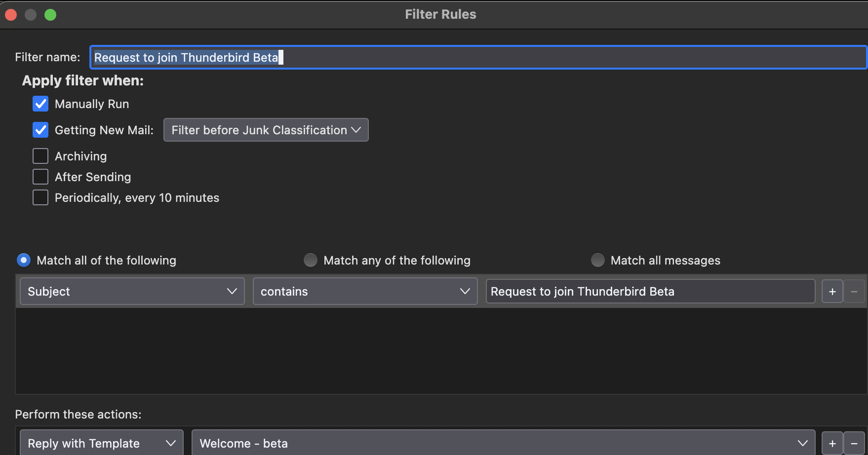The image size is (868, 455).
Task: Uncheck the Manually Run checkbox
Action: tap(40, 104)
